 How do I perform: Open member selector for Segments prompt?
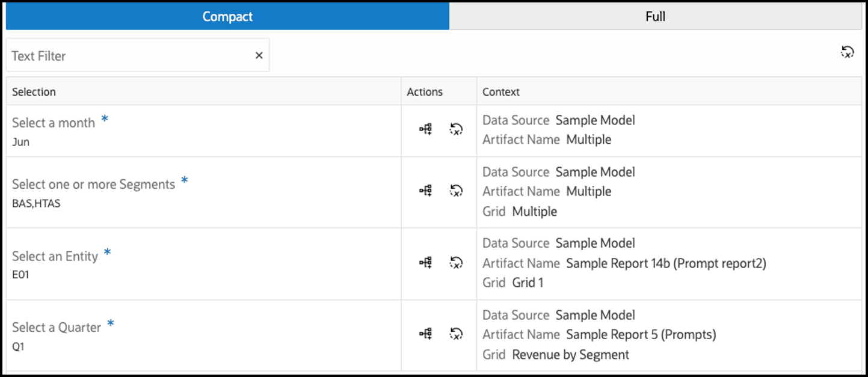coord(425,191)
